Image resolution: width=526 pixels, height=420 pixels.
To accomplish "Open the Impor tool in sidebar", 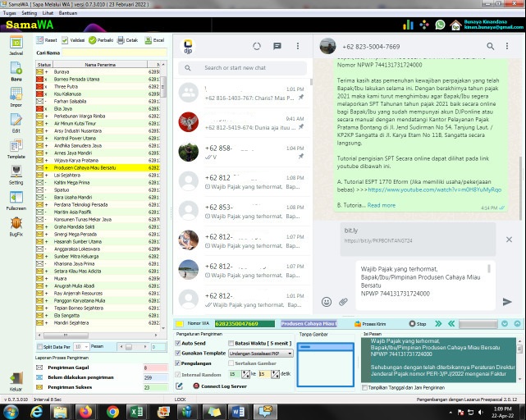I will pyautogui.click(x=16, y=96).
